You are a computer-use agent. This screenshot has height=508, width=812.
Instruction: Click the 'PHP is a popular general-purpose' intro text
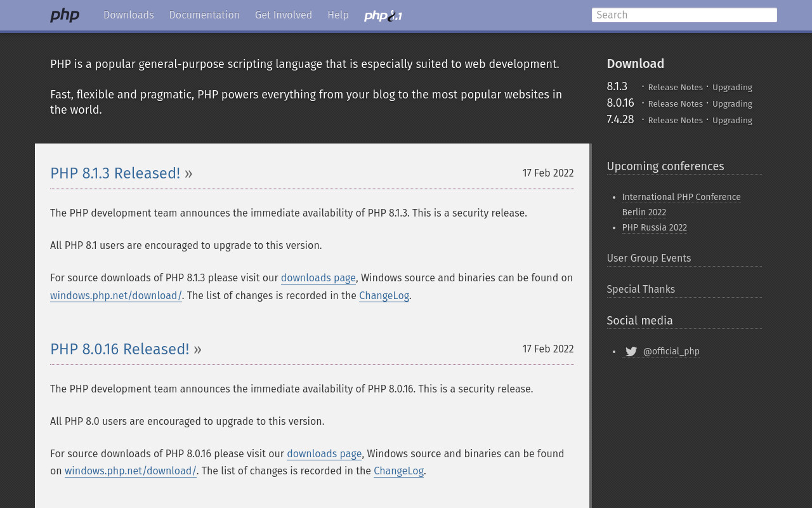[x=304, y=64]
